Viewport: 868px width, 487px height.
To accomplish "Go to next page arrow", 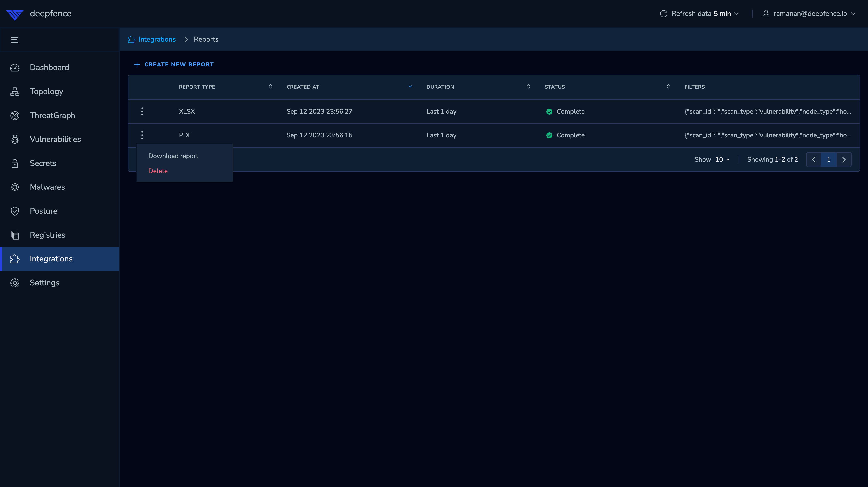I will 844,160.
